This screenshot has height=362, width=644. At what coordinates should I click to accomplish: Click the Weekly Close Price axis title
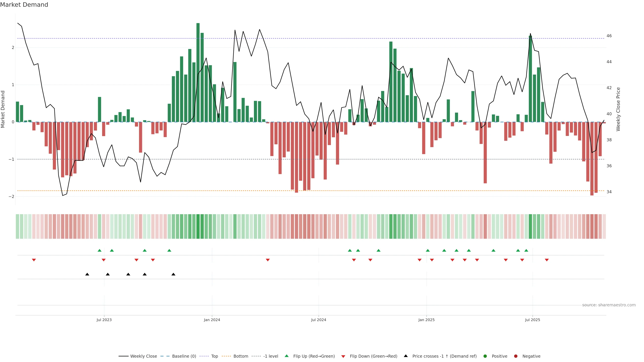coord(618,109)
